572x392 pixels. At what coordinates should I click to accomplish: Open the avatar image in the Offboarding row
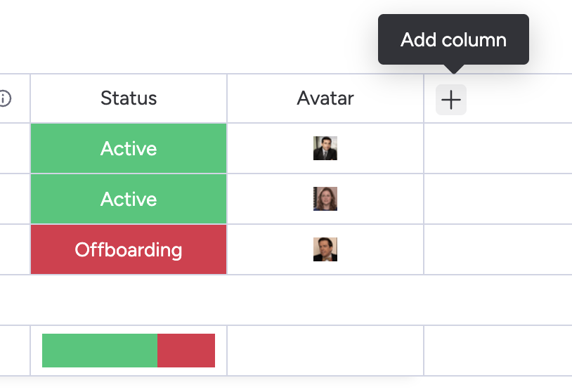325,249
